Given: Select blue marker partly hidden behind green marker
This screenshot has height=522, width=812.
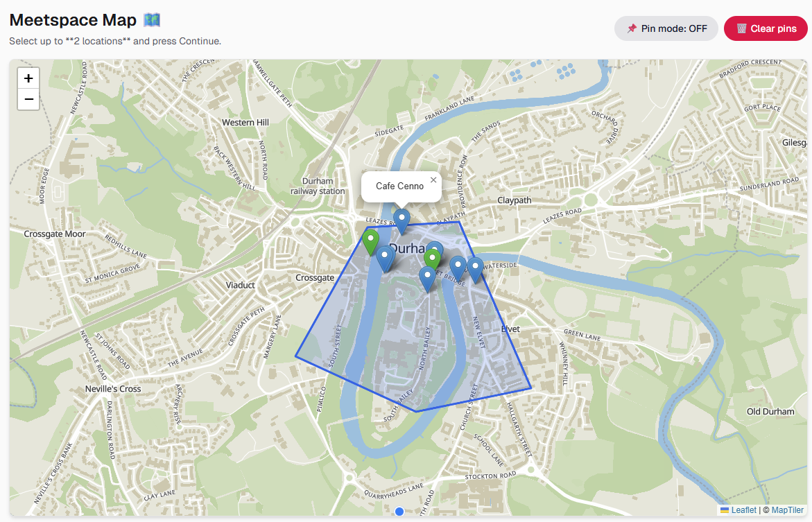Looking at the screenshot, I should click(x=437, y=247).
